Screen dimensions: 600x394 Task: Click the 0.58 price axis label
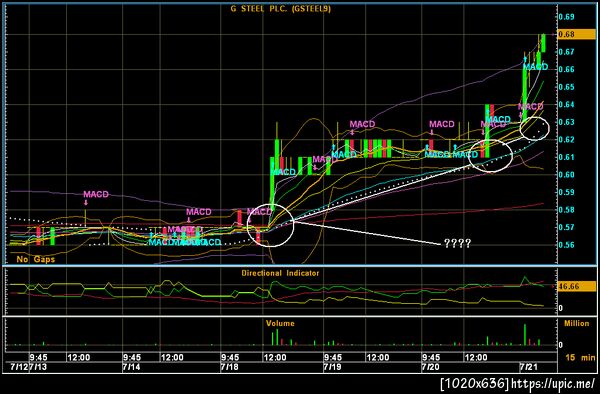566,210
